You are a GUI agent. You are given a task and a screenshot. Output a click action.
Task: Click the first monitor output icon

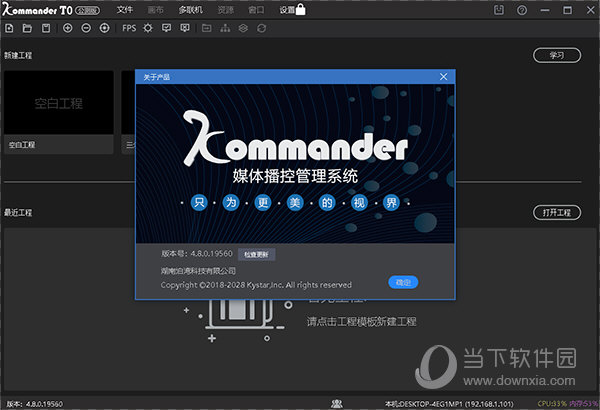pos(166,28)
